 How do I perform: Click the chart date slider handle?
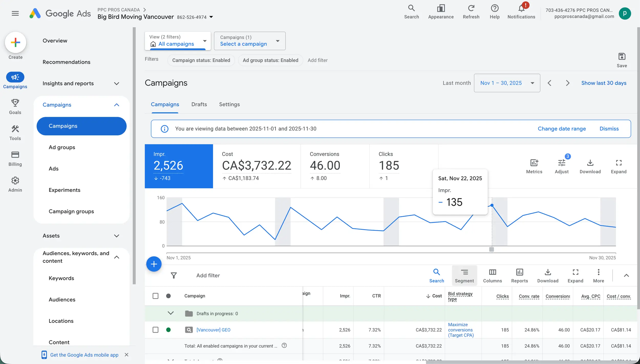coord(491,249)
